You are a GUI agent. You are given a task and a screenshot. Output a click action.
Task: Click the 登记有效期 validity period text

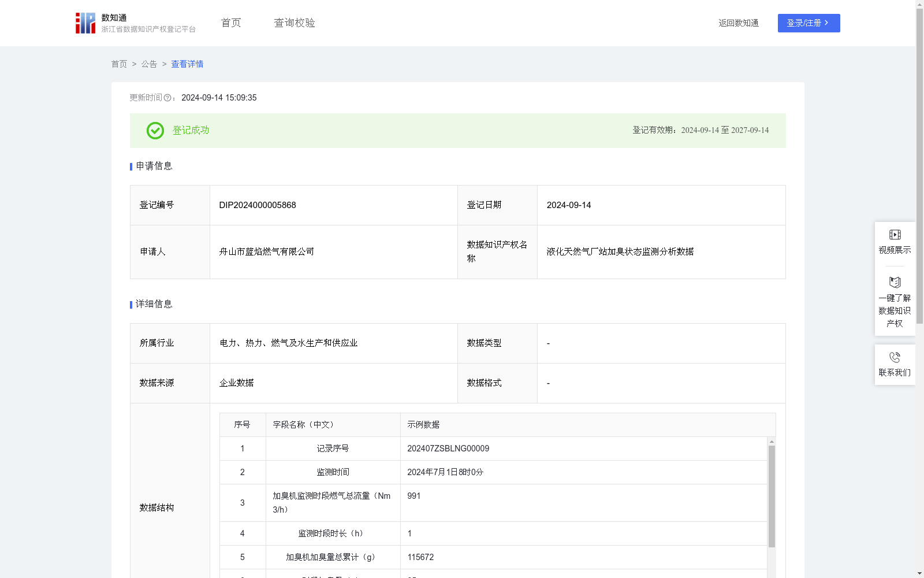coord(701,131)
